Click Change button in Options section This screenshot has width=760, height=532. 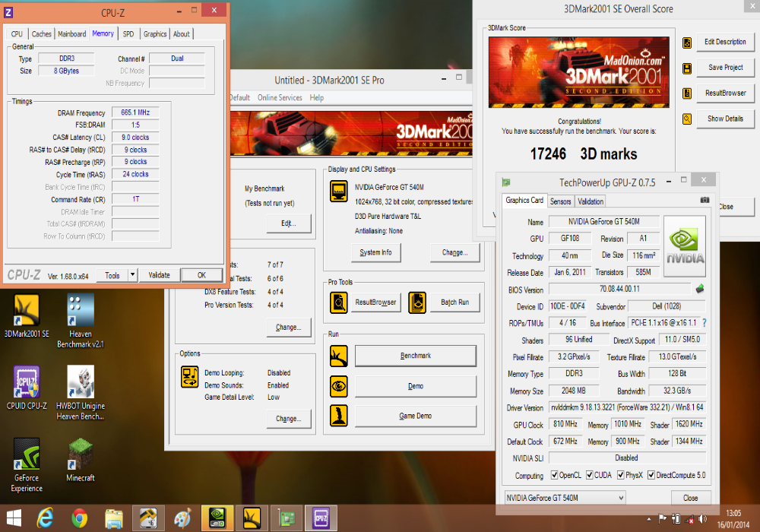click(288, 419)
